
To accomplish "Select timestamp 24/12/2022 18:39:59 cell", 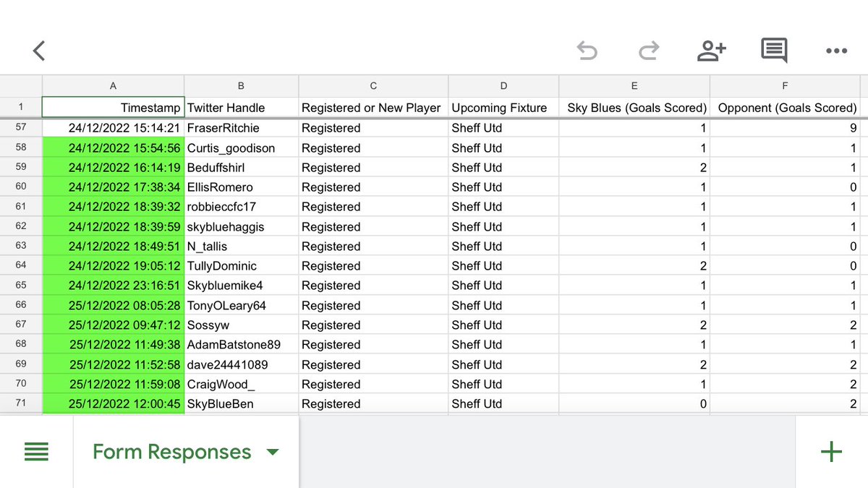I will (113, 226).
